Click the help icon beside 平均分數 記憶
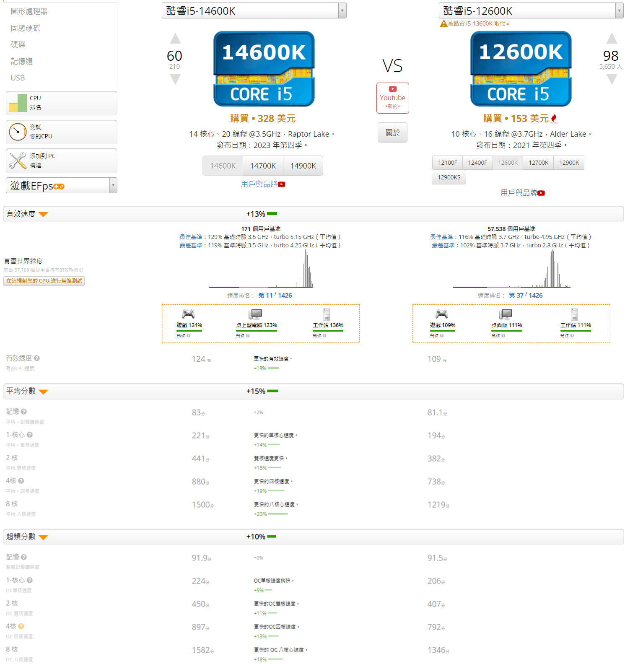625x672 pixels. [x=24, y=412]
